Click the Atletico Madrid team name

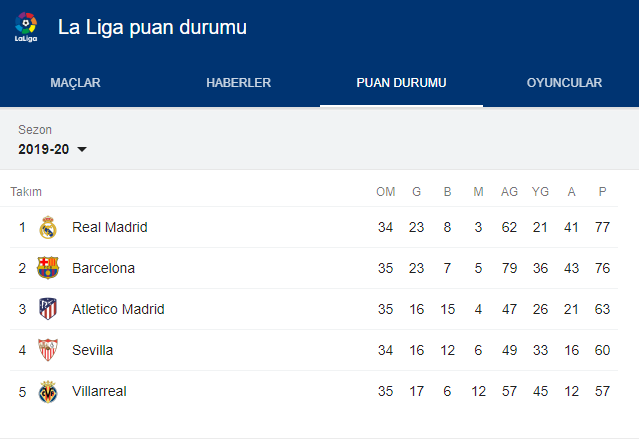click(x=118, y=309)
